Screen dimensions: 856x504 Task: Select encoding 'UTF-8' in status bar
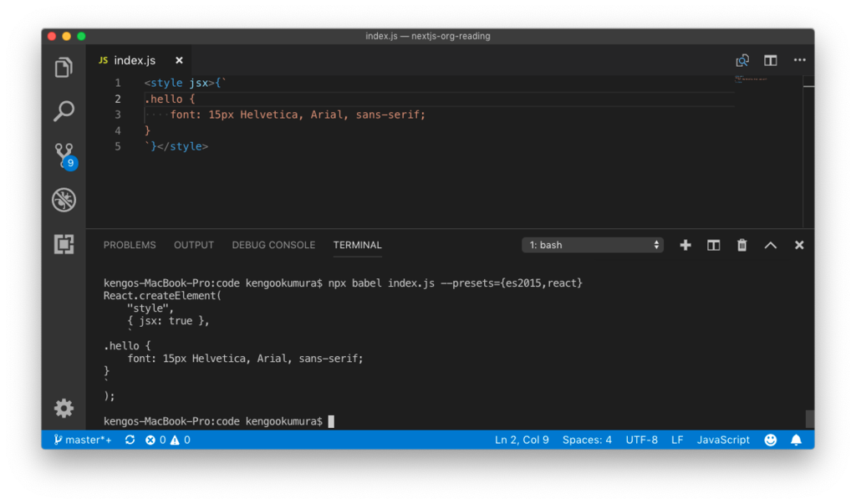coord(641,440)
